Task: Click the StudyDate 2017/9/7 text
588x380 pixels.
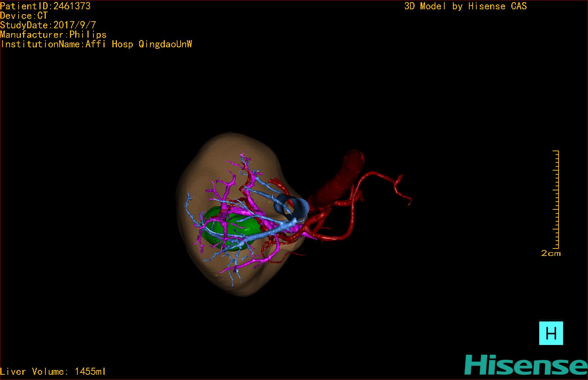Action: click(48, 25)
